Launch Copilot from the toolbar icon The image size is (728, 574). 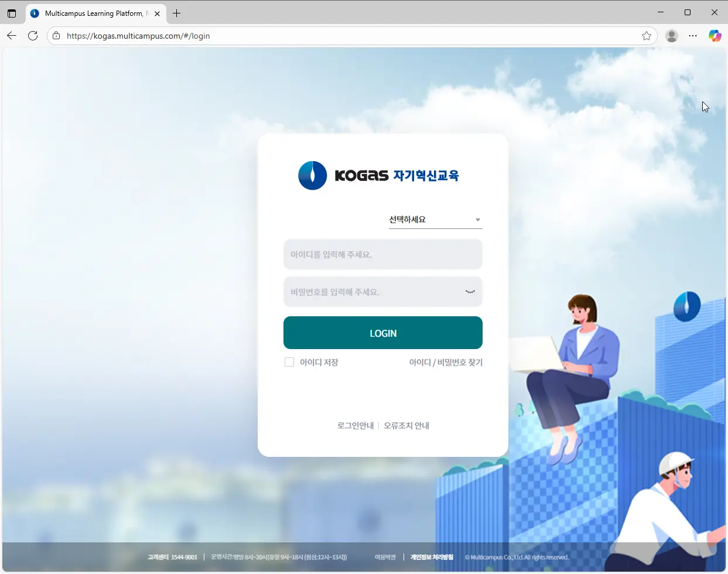tap(715, 36)
